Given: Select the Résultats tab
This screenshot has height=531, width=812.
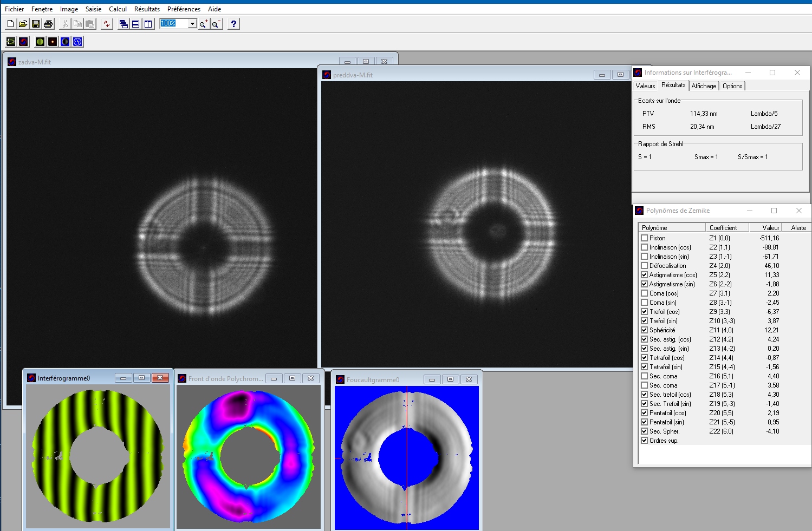Looking at the screenshot, I should click(673, 85).
